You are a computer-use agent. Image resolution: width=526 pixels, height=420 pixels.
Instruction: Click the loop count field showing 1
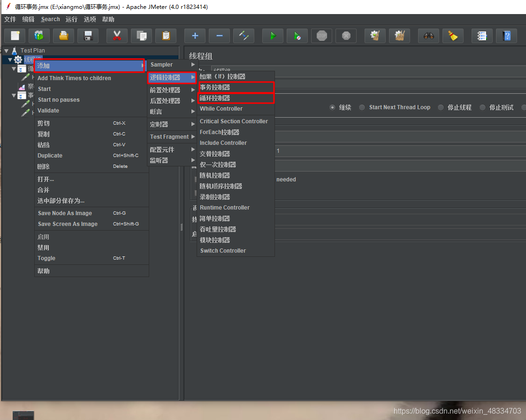pyautogui.click(x=400, y=151)
